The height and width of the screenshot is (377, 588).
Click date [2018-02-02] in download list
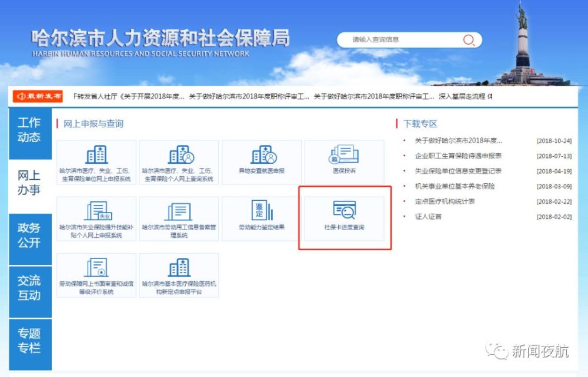click(554, 217)
